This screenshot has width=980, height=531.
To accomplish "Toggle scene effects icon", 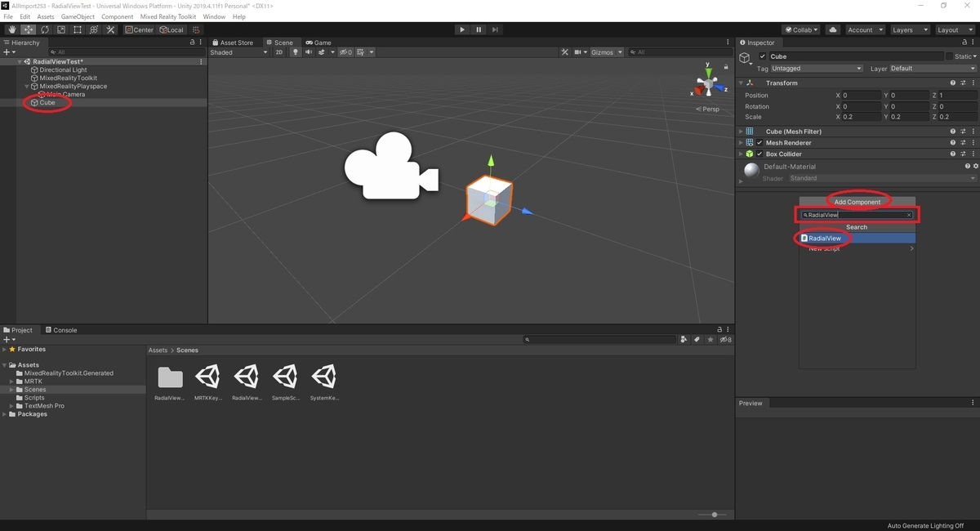I will click(323, 52).
